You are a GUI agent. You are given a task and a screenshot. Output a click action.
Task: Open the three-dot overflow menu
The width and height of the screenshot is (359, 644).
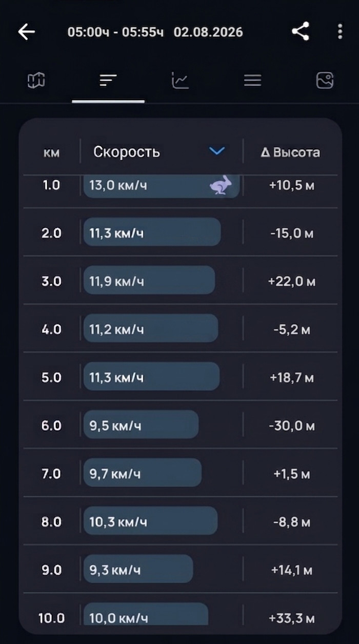tap(340, 32)
